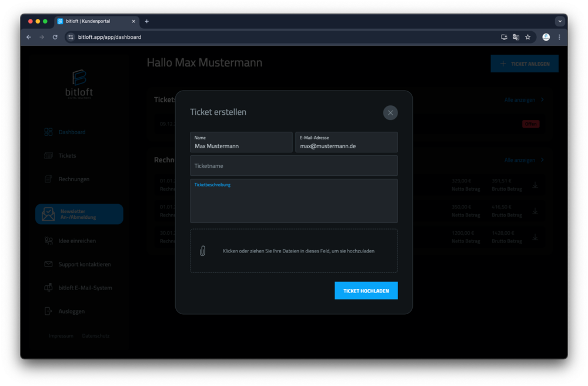Click the Rechnungen sidebar icon
Viewport: 588px width, 386px height.
click(48, 179)
